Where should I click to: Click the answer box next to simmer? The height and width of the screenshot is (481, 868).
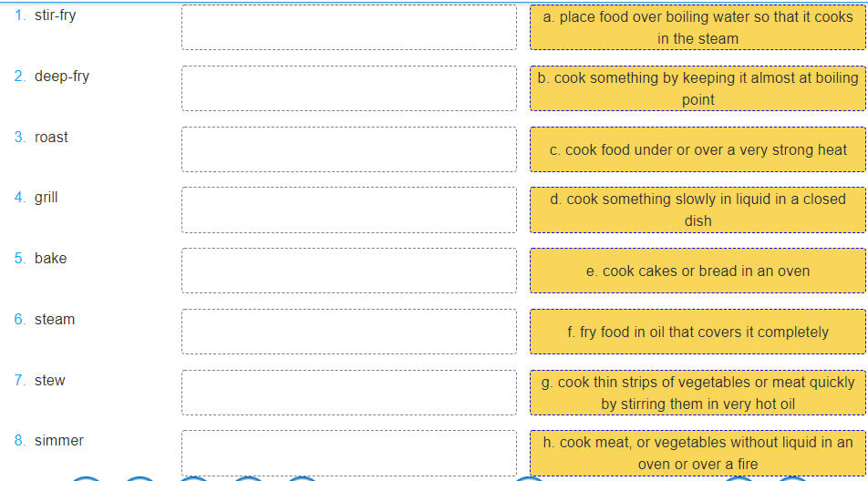[348, 453]
